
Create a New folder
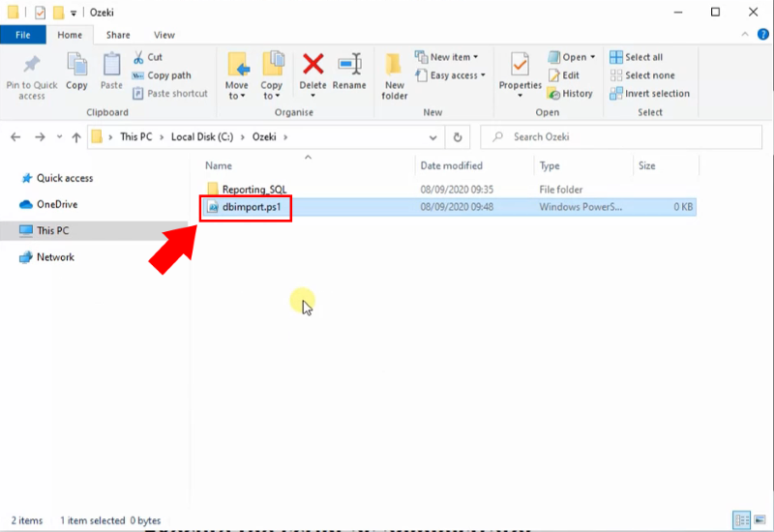click(395, 76)
